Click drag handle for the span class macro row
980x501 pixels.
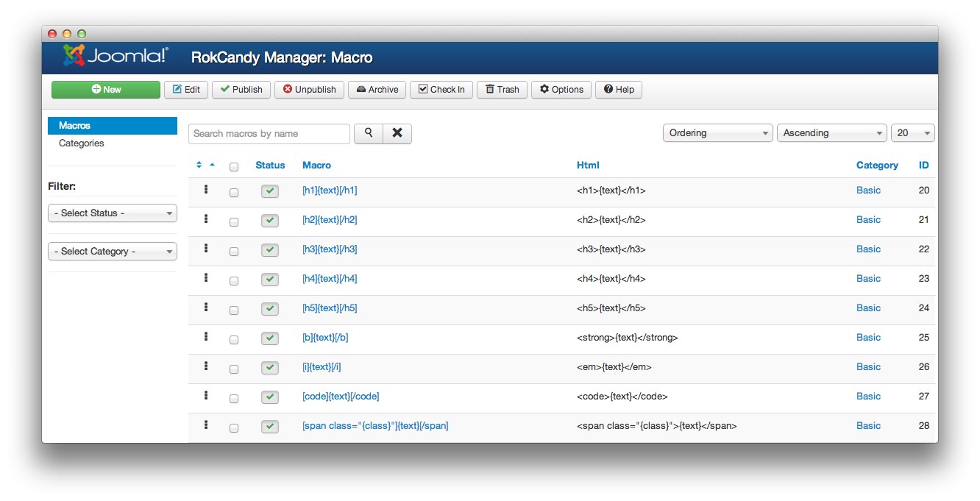[x=206, y=425]
